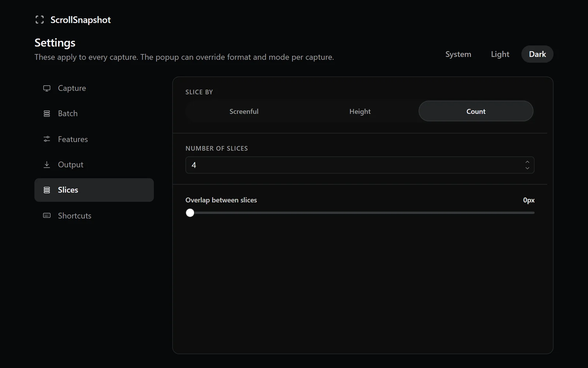
Task: Select the System theme option
Action: click(x=458, y=54)
